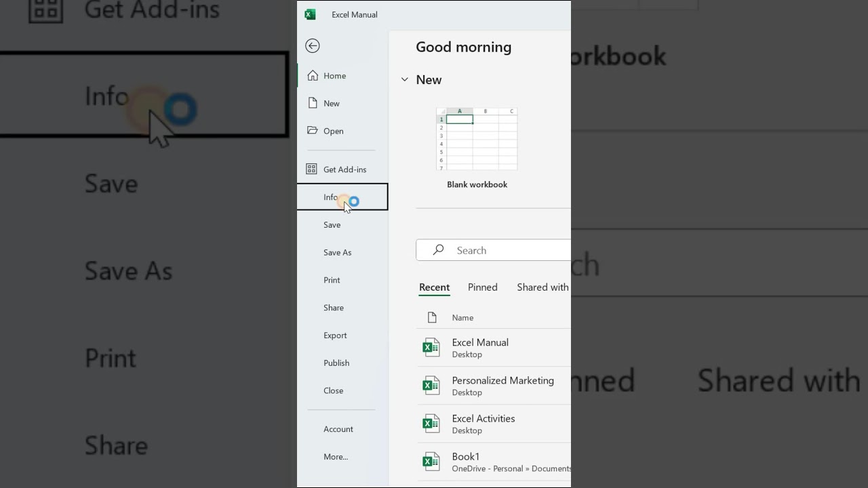Click Excel icon beside Book1
868x488 pixels.
(431, 462)
